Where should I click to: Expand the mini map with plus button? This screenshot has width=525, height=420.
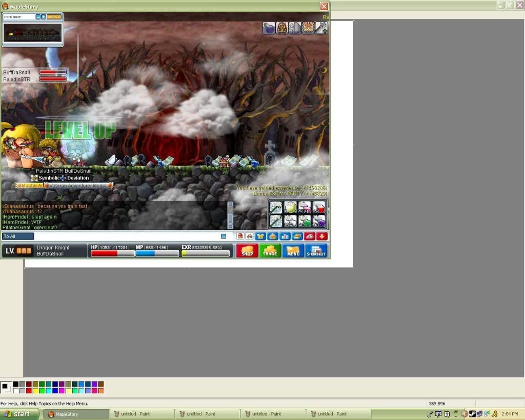point(43,17)
